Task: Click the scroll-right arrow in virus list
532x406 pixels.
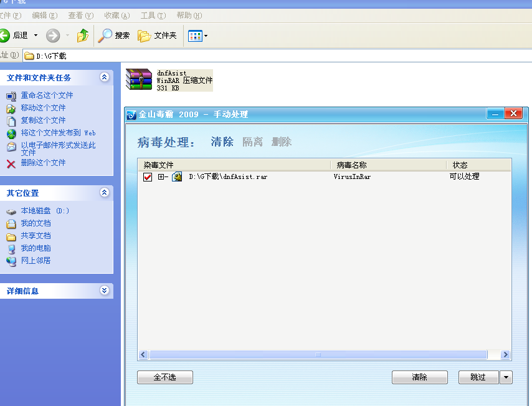Action: coord(506,355)
